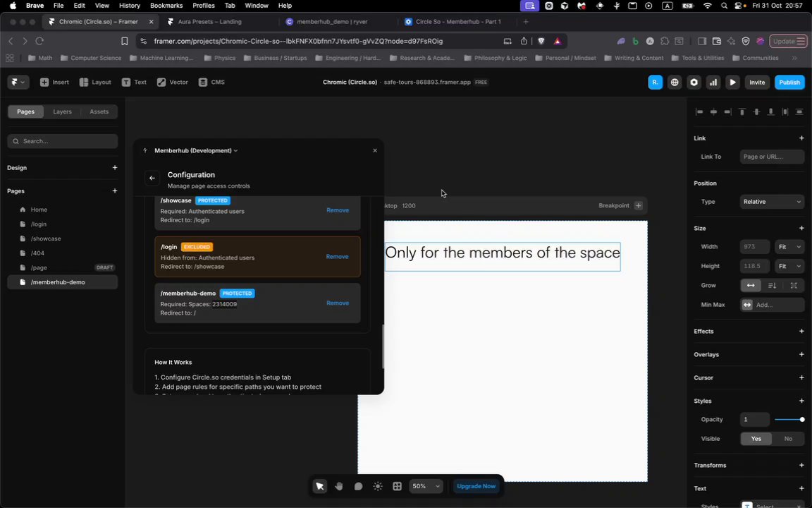812x508 pixels.
Task: Open the Vector tool
Action: (173, 82)
